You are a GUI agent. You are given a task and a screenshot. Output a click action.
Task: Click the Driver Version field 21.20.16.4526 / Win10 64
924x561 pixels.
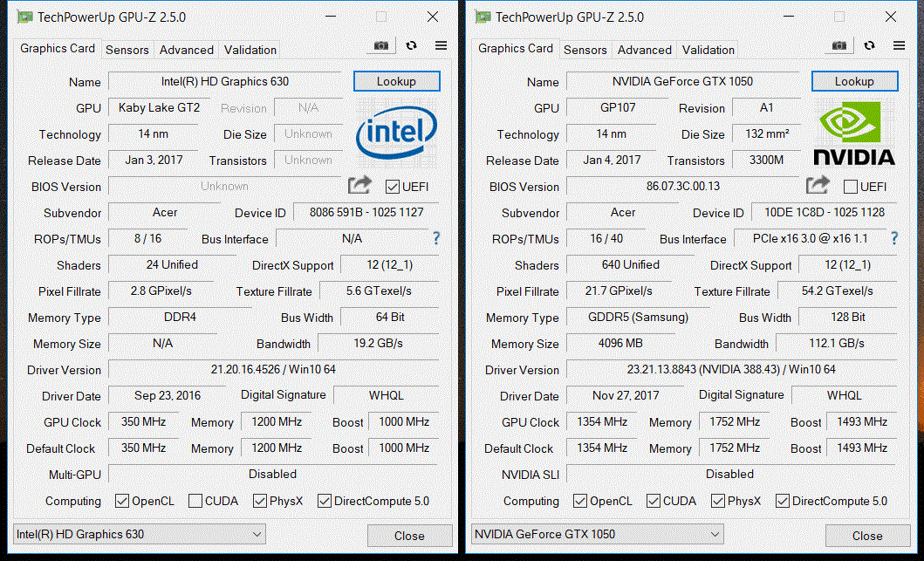pos(273,369)
